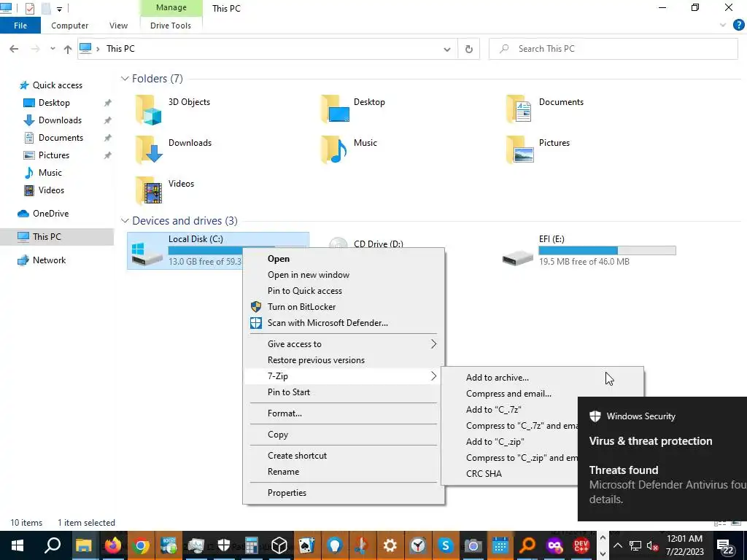
Task: Open taskbar Search magnifier
Action: pyautogui.click(x=53, y=545)
